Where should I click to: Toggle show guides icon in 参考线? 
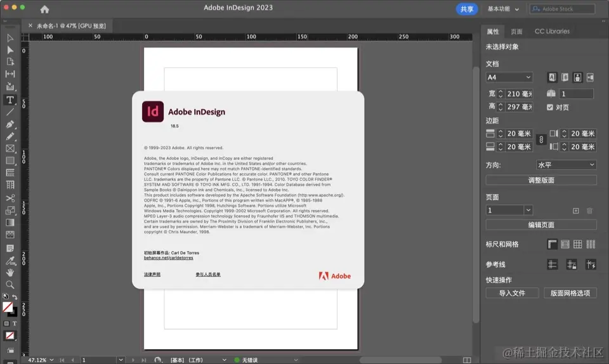tap(552, 264)
